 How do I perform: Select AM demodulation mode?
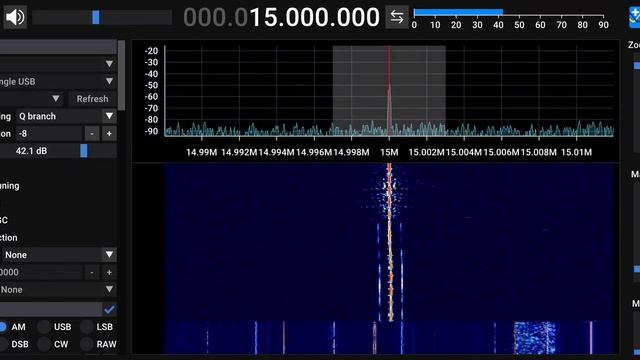click(13, 327)
